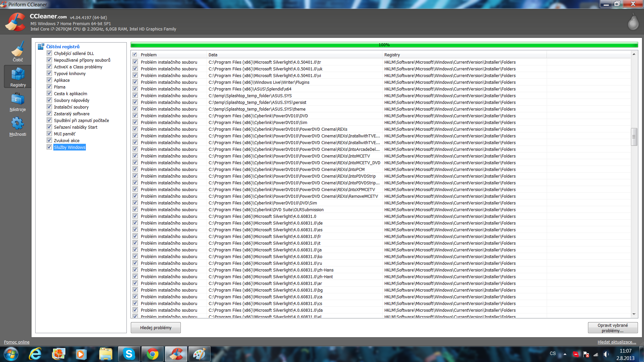The height and width of the screenshot is (362, 644).
Task: Sort by the Data column header
Action: tap(294, 55)
